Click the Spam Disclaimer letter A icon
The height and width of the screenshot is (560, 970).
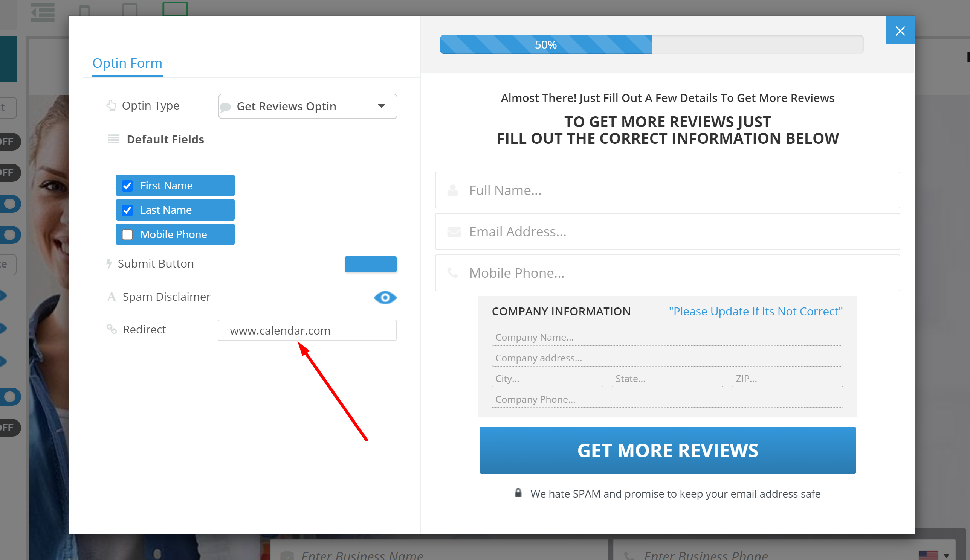pos(112,297)
